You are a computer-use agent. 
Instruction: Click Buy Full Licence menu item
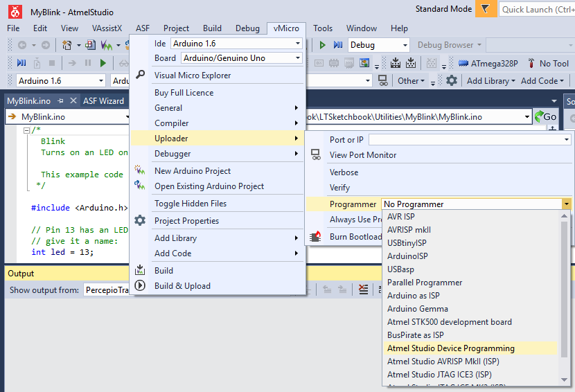[x=184, y=92]
